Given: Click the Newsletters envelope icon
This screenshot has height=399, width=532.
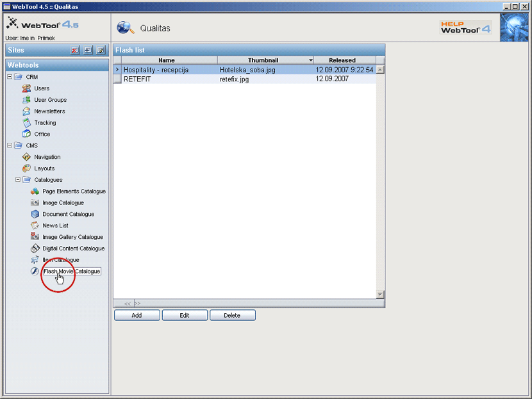Looking at the screenshot, I should click(x=26, y=111).
